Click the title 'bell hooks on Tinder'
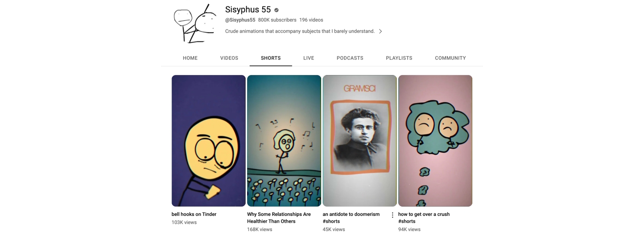The width and height of the screenshot is (644, 237). coord(194,214)
